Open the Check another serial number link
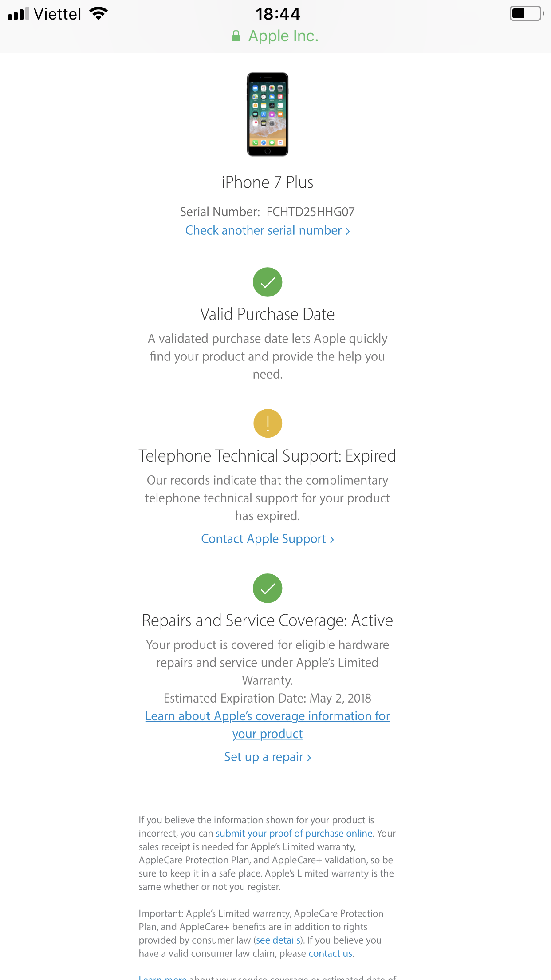 click(268, 231)
